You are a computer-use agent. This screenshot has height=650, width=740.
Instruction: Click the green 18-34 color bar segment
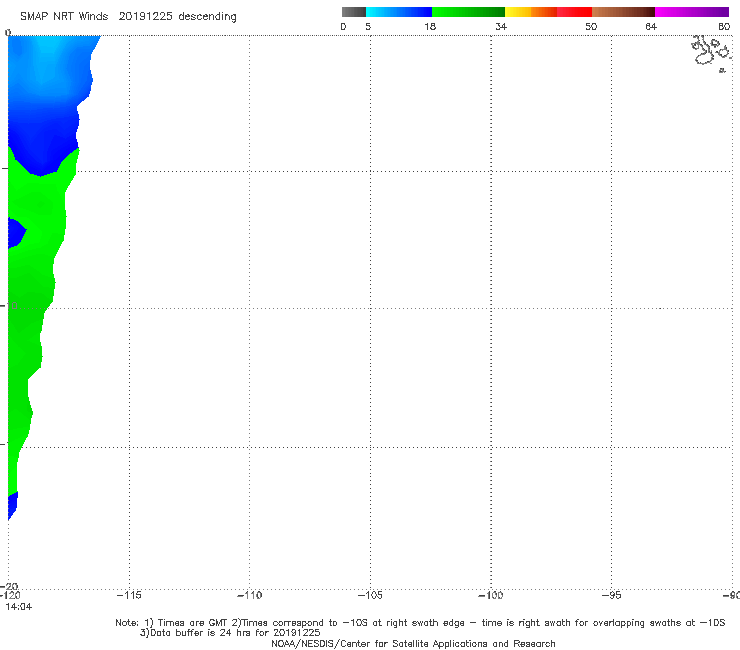[x=468, y=12]
